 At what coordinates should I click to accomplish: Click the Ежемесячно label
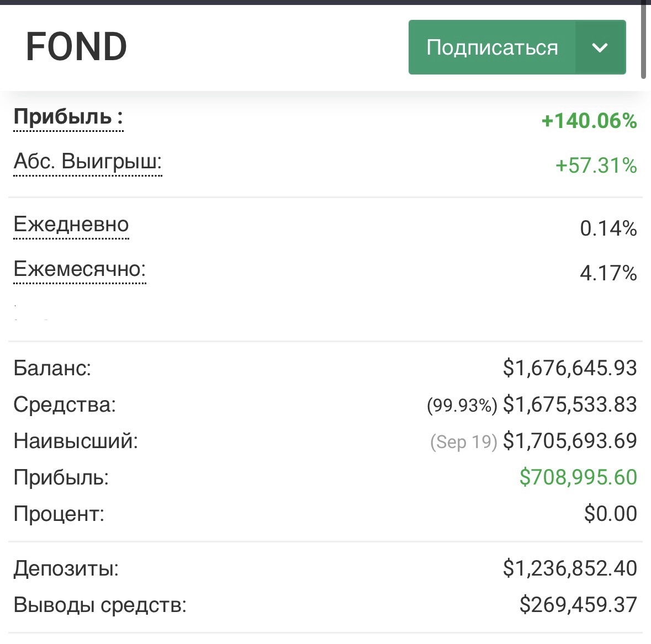(x=80, y=269)
